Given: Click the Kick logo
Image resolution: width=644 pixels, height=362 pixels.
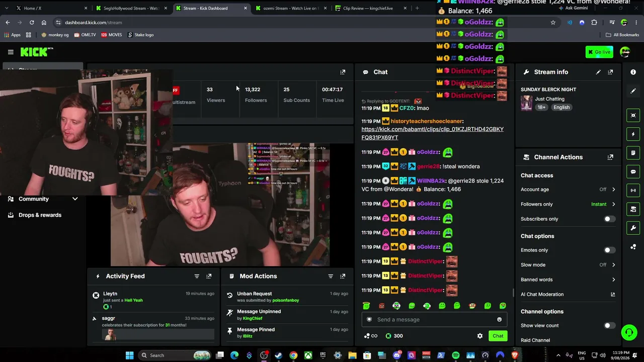Looking at the screenshot, I should [37, 52].
